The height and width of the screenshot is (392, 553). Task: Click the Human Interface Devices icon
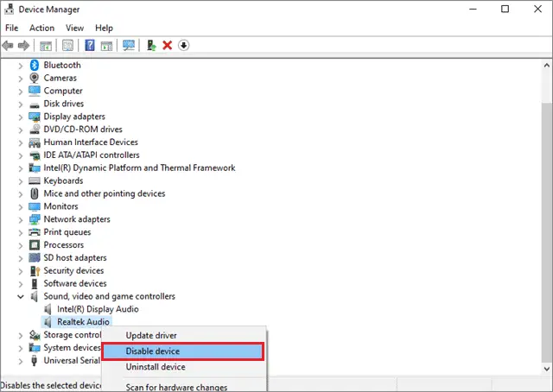click(35, 142)
